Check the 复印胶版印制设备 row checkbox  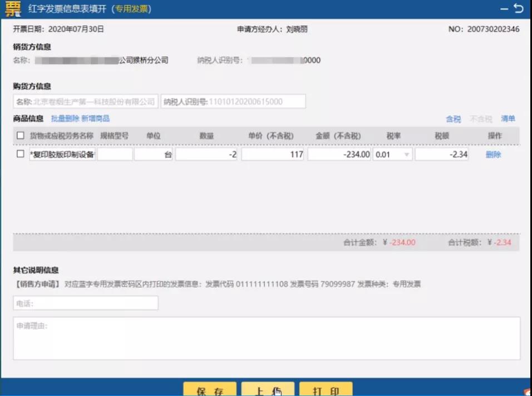coord(21,154)
